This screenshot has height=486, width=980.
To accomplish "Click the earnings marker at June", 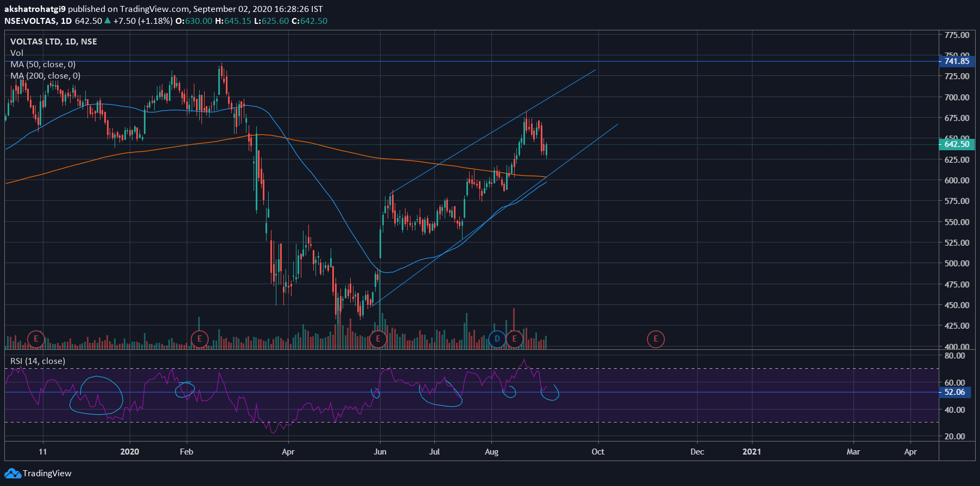I will click(x=378, y=340).
